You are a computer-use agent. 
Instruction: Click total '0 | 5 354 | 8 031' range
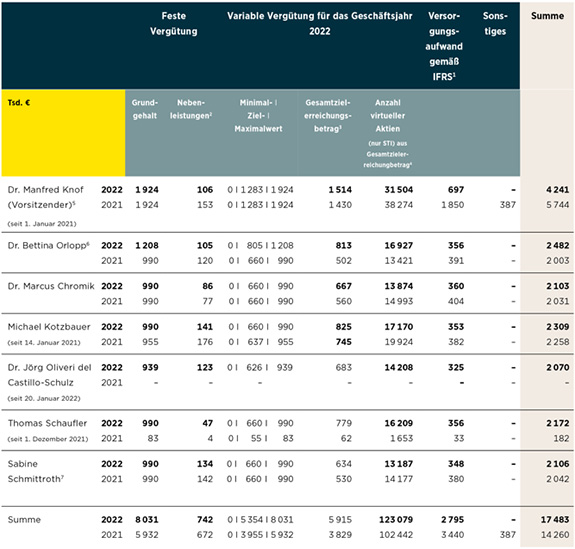point(260,520)
